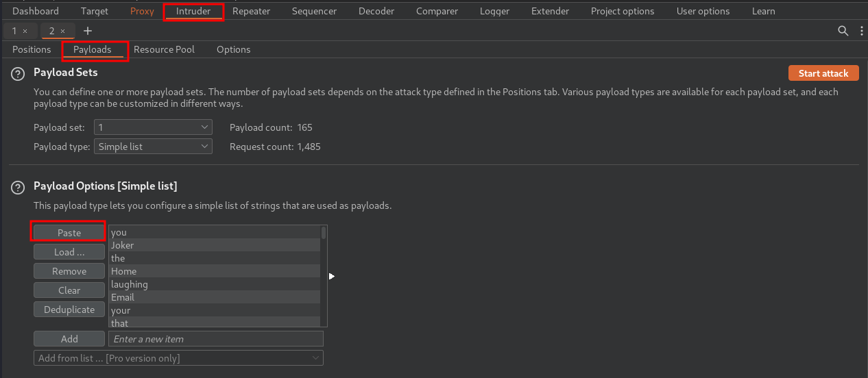
Task: Expand the Payload set dropdown
Action: coord(154,127)
